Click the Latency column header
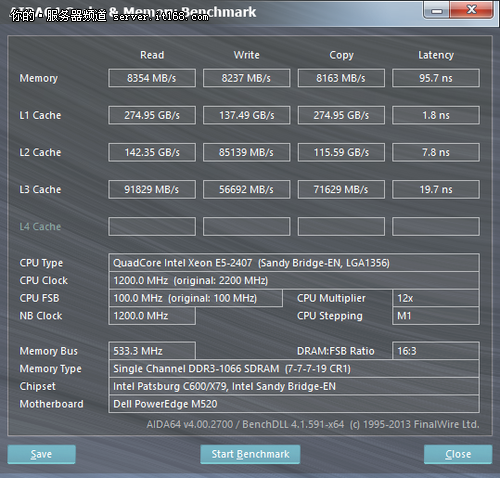500x478 pixels. click(436, 55)
